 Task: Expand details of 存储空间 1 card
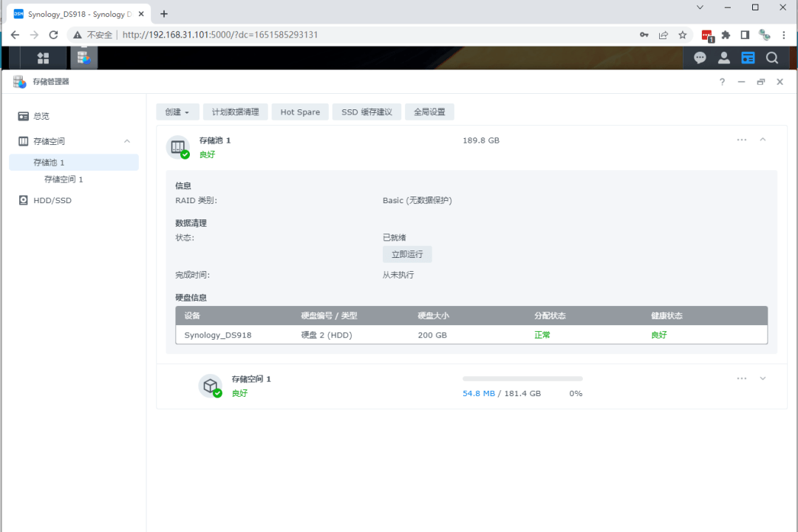click(762, 378)
